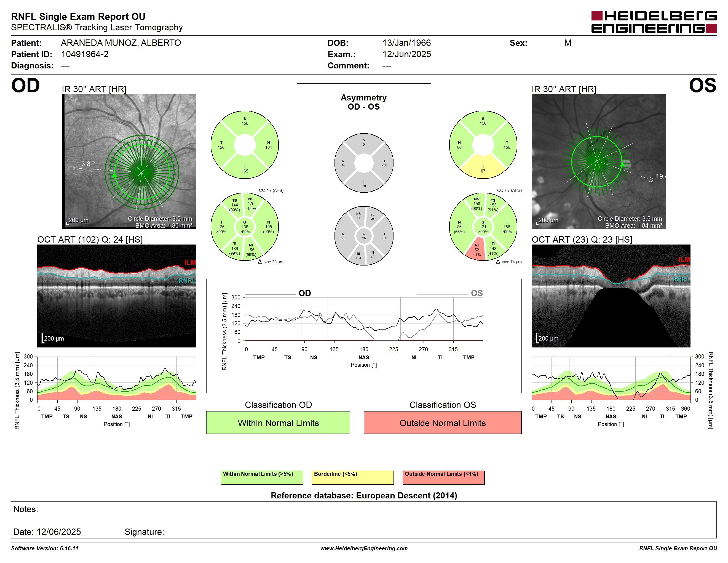Click the Date: 12/06/2025 entry
This screenshot has width=728, height=563.
tap(47, 532)
